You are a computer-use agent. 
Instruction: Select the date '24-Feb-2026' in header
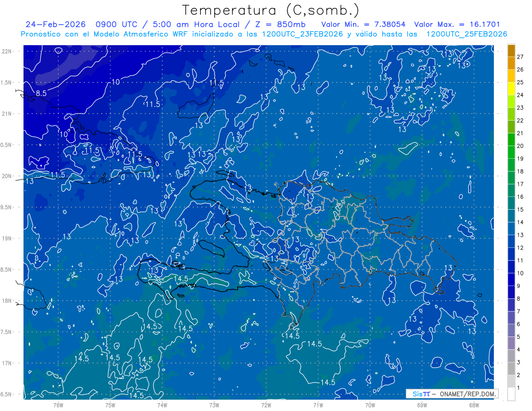55,24
